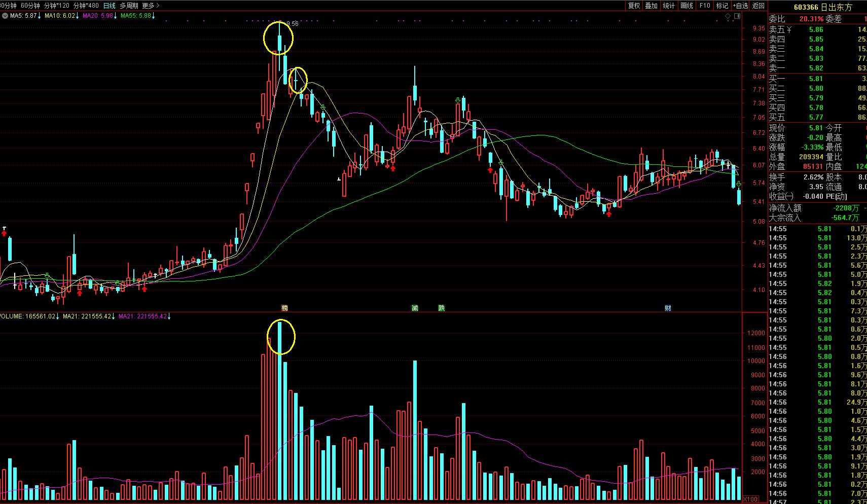Open F10 company information

tap(705, 6)
